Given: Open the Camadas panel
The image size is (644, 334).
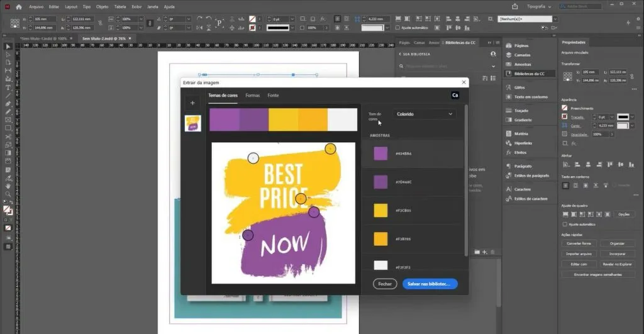Looking at the screenshot, I should coord(522,55).
